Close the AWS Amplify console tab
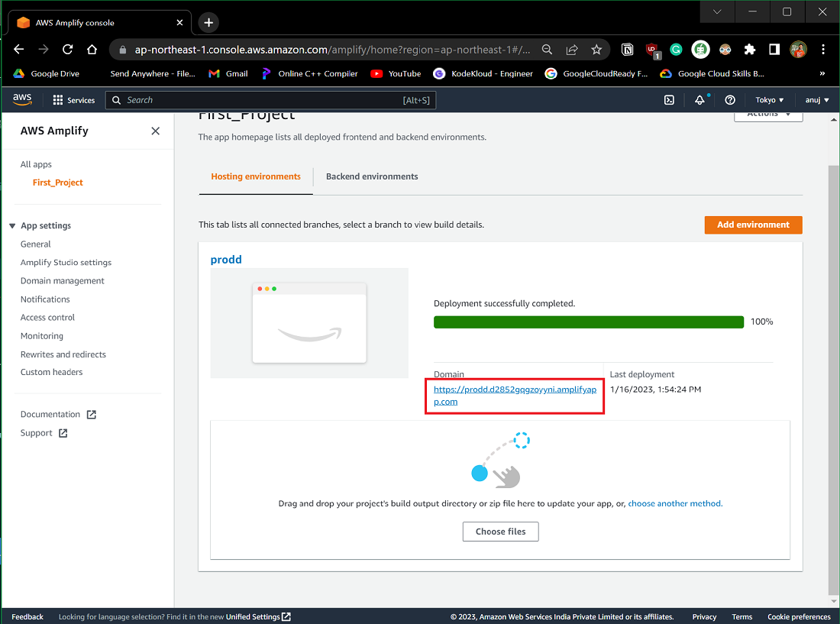The height and width of the screenshot is (624, 840). pyautogui.click(x=179, y=22)
